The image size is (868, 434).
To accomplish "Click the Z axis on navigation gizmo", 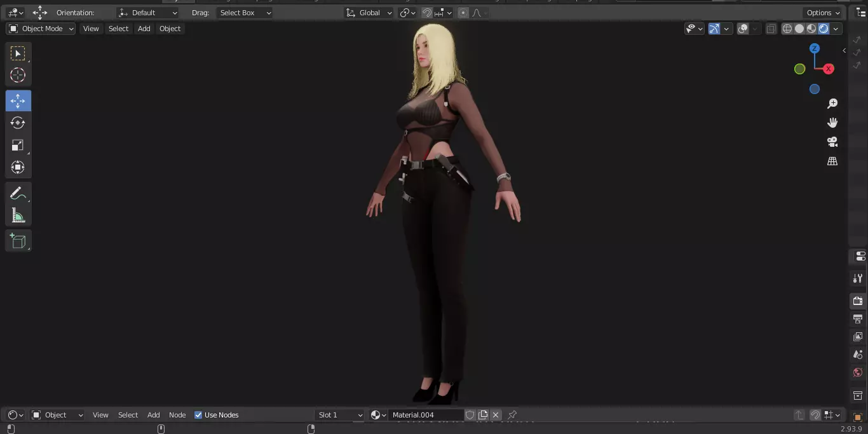I will 815,48.
